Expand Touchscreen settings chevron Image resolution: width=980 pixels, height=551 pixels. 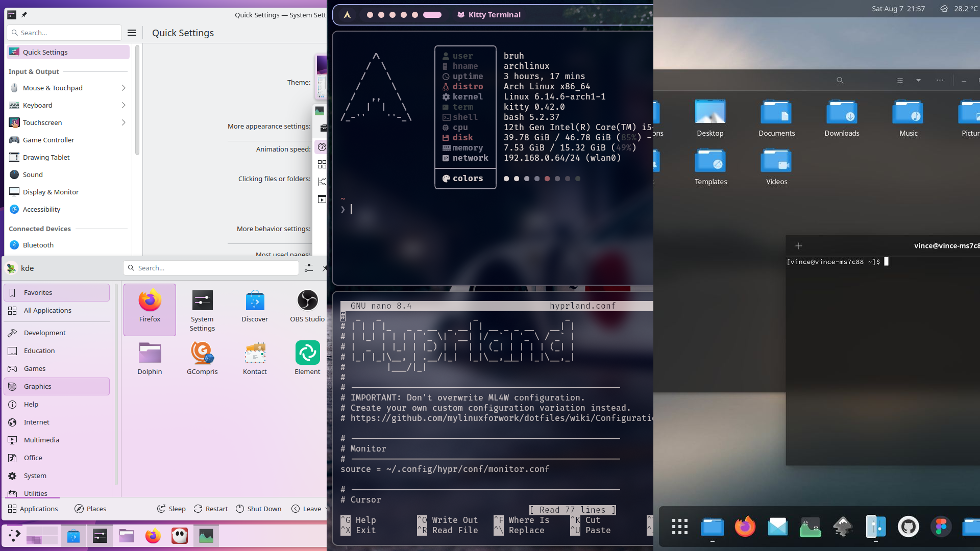124,122
